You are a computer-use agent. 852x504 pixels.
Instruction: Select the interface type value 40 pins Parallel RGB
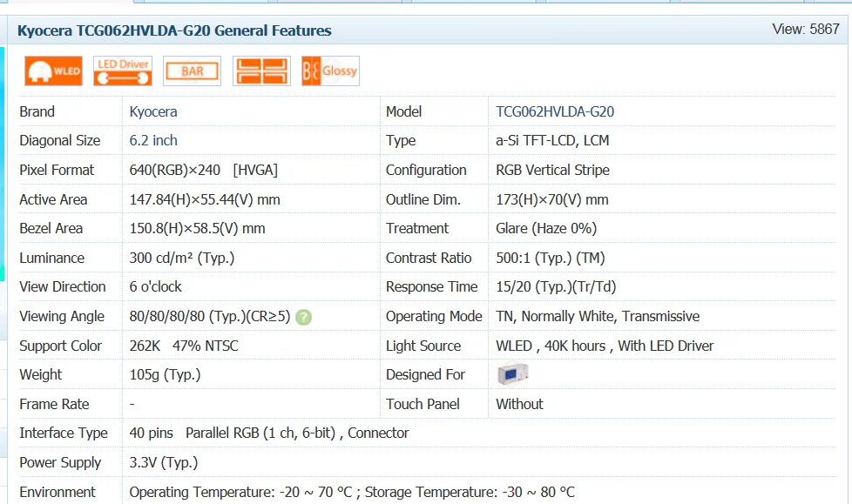pyautogui.click(x=269, y=433)
